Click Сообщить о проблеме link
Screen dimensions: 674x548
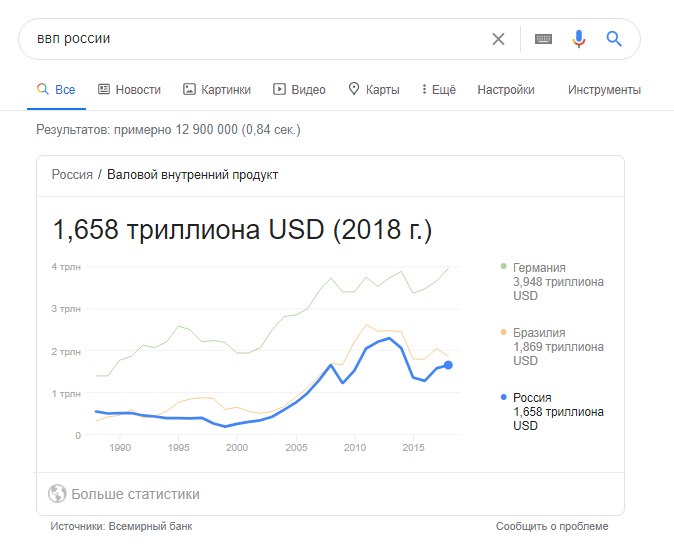(x=552, y=526)
